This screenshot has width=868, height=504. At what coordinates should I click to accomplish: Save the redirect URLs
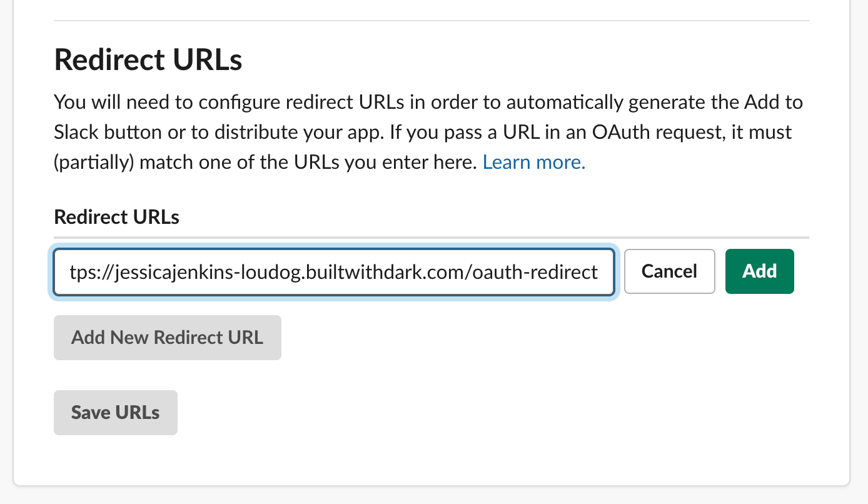point(116,413)
